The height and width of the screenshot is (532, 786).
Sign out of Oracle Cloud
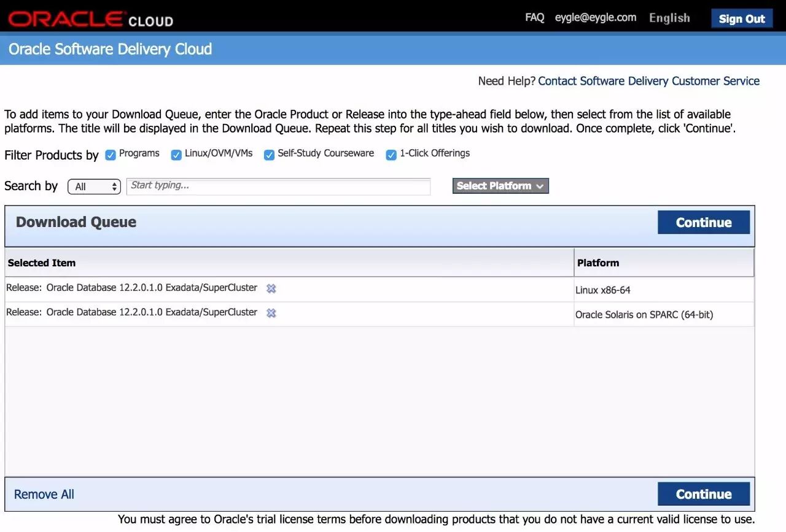click(742, 18)
